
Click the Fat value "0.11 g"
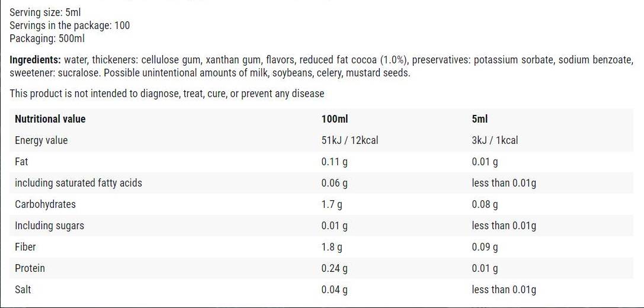click(334, 162)
